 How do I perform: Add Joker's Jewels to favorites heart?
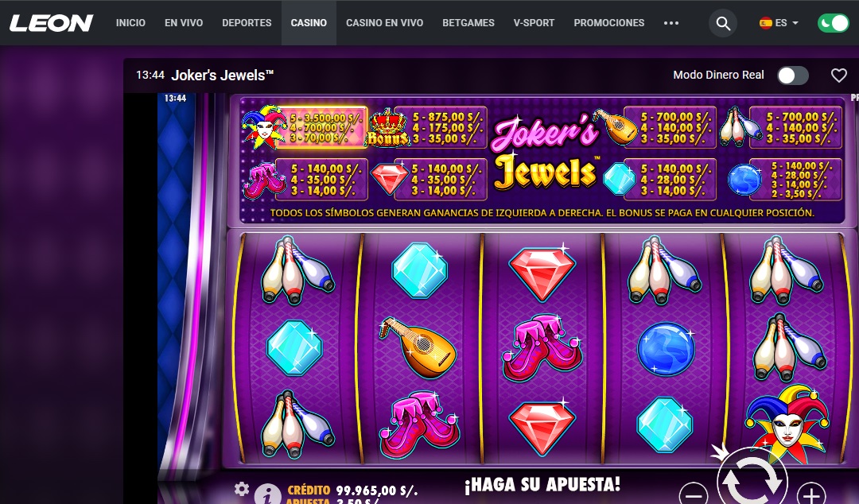pos(839,75)
